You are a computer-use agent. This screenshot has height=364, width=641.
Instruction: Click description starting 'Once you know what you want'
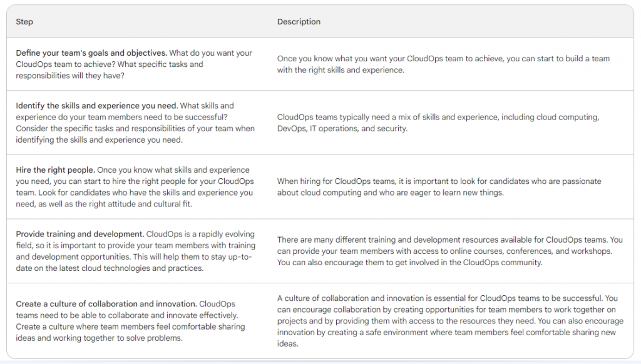click(x=444, y=64)
